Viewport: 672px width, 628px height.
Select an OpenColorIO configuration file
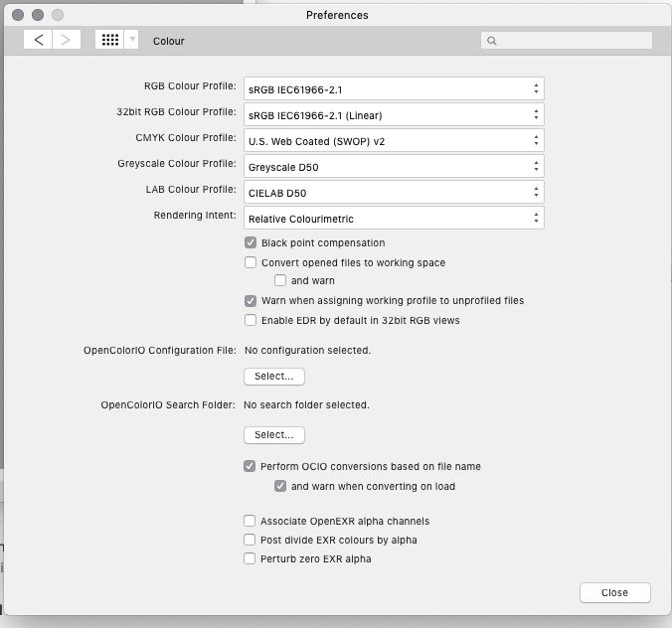[x=274, y=377]
